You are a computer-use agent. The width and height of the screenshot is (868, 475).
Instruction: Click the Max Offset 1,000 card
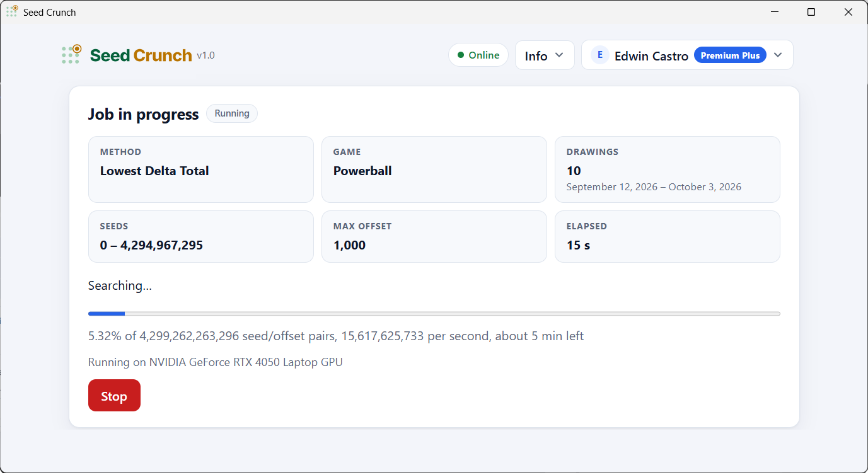[x=434, y=236]
